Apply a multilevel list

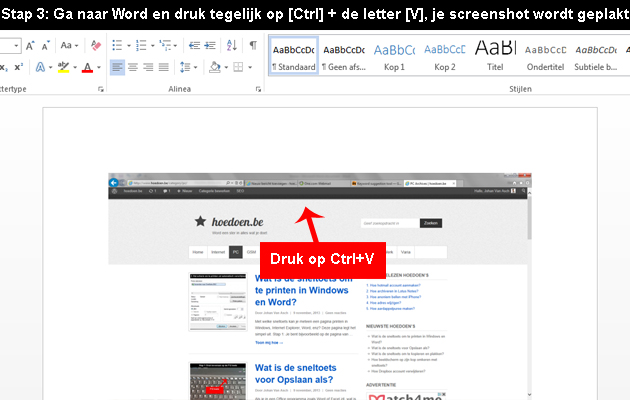(165, 45)
